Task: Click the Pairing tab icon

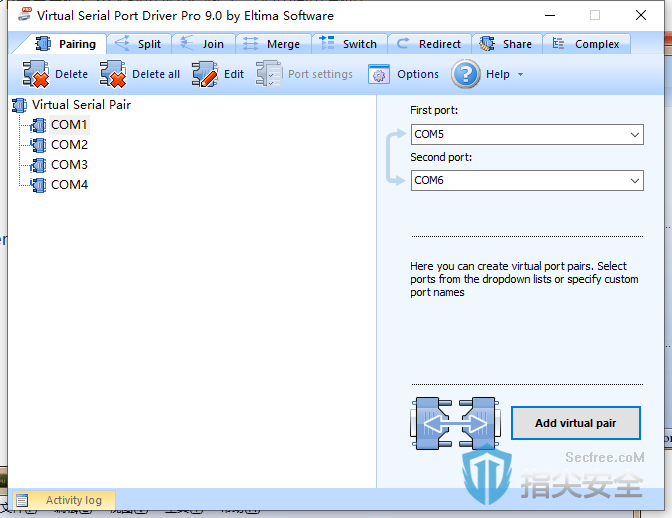Action: click(43, 44)
